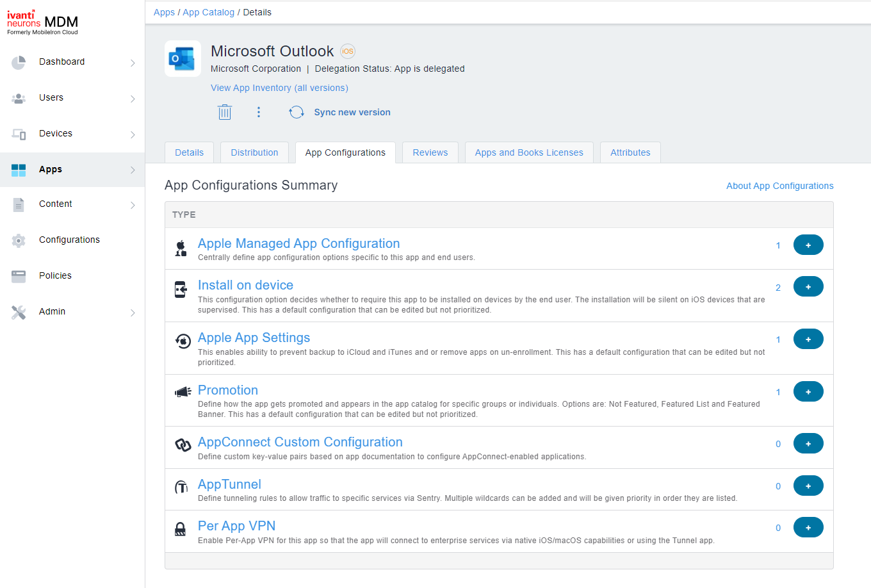Select the Apps grid icon in sidebar
Screen dimensions: 871x588
pos(19,169)
